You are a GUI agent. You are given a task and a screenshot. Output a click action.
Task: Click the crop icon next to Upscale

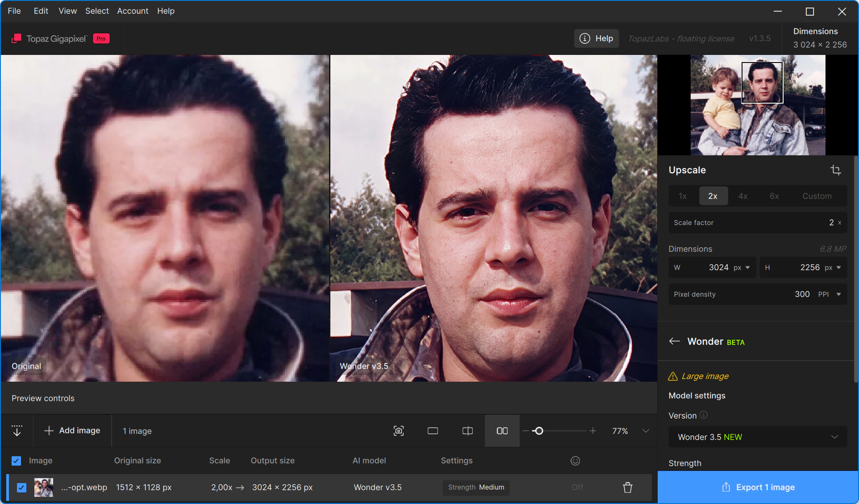point(835,170)
